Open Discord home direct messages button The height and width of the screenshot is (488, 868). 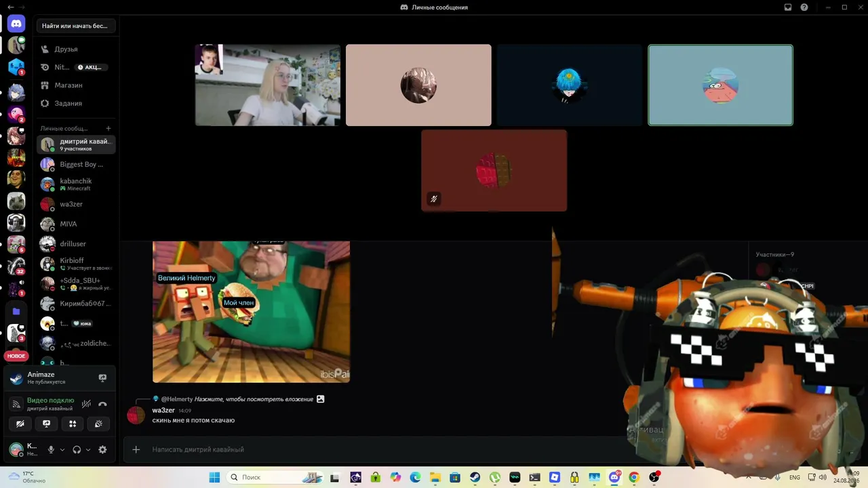tap(16, 24)
